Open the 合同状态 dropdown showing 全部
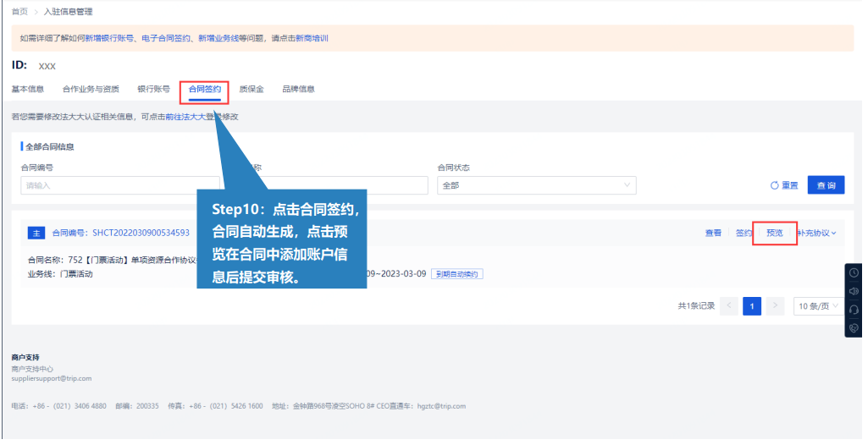 [536, 185]
